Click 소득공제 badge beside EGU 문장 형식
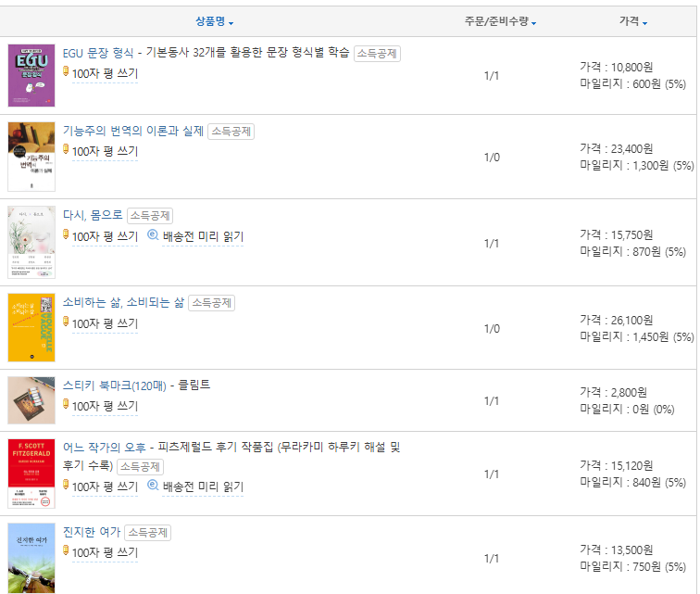This screenshot has height=594, width=700. [377, 54]
